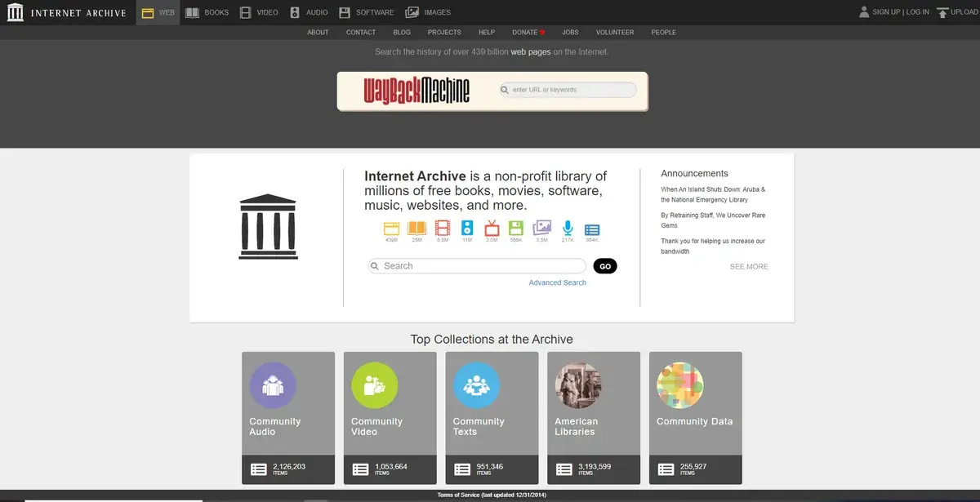Click the orange book icon labeled 25M
The image size is (980, 502).
click(416, 229)
